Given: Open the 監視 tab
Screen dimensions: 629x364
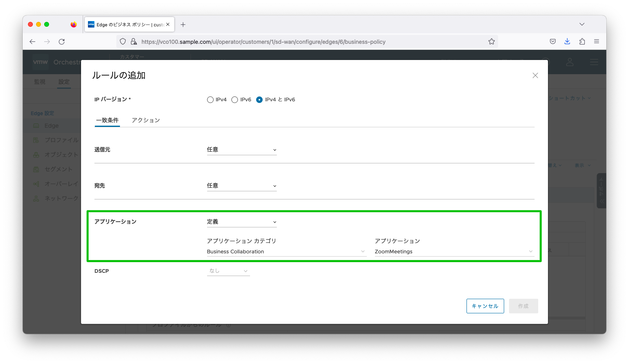Looking at the screenshot, I should pyautogui.click(x=40, y=82).
